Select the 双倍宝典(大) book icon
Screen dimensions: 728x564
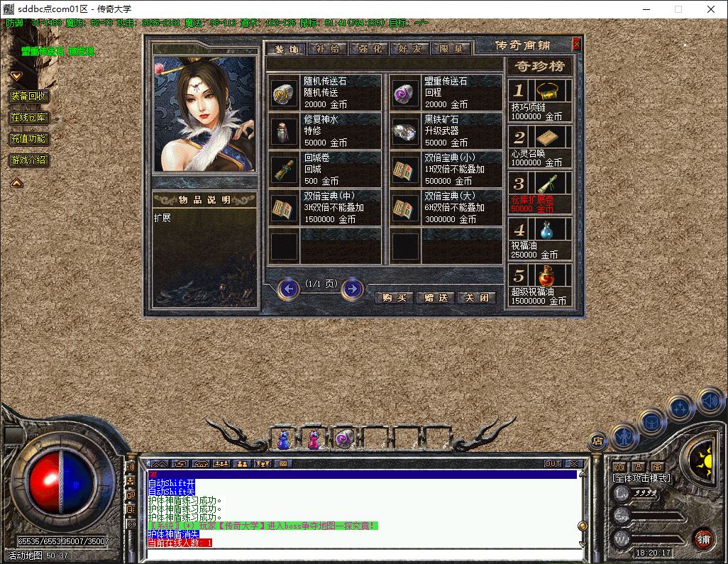[x=404, y=209]
